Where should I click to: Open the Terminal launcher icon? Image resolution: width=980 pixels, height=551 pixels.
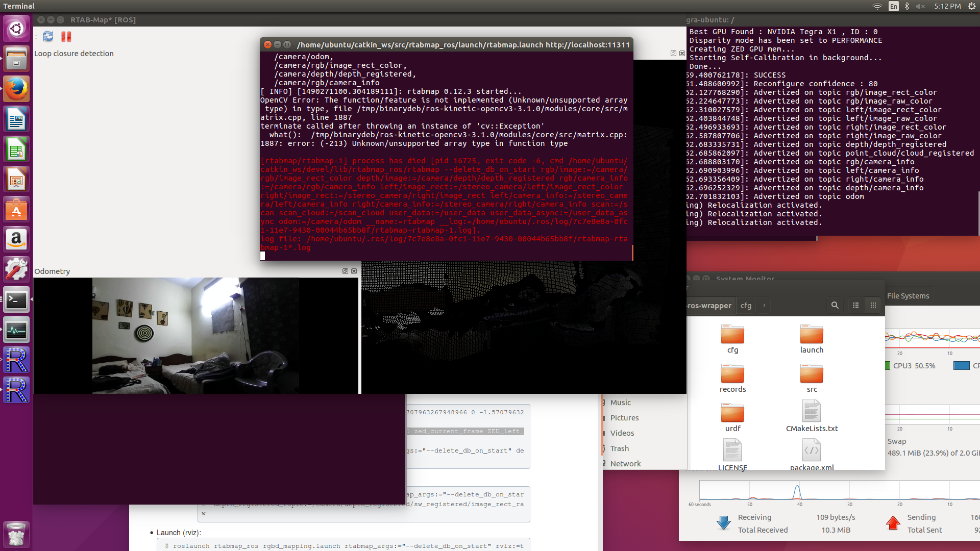[x=16, y=300]
